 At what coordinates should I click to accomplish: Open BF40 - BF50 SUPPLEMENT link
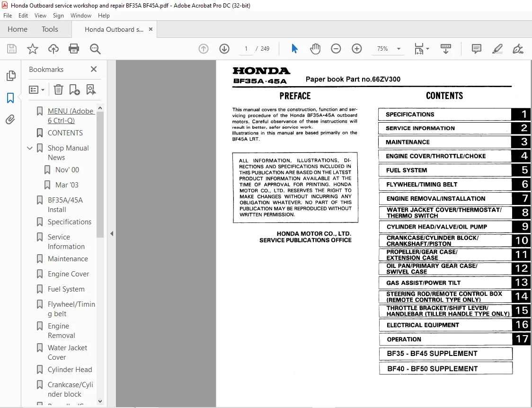click(x=445, y=368)
